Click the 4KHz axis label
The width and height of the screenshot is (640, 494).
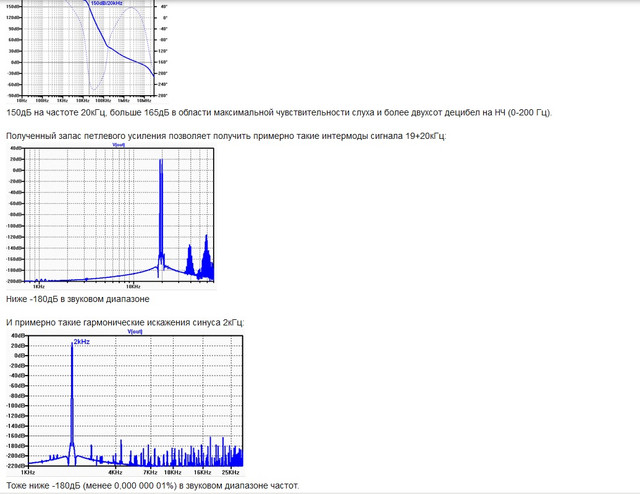pos(115,472)
